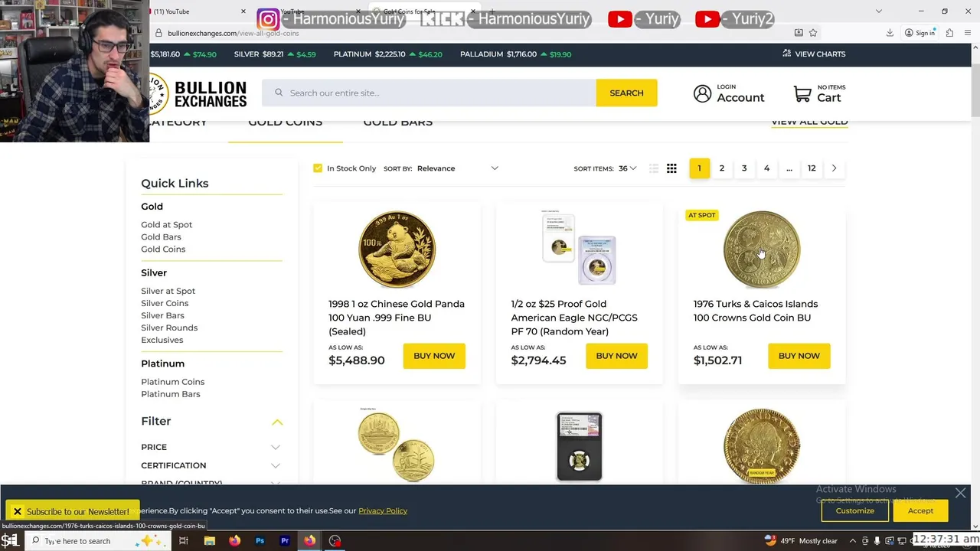Open the shopping cart icon

pos(802,93)
